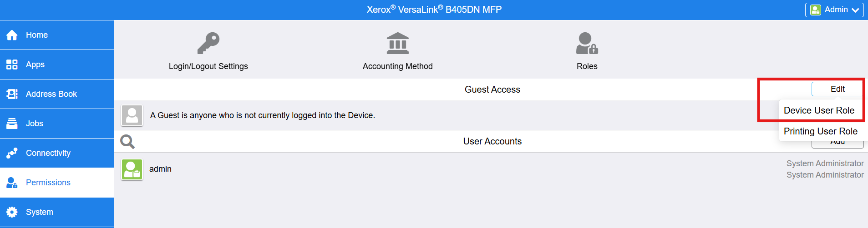The width and height of the screenshot is (868, 228).
Task: Click the Guest avatar icon
Action: [132, 115]
